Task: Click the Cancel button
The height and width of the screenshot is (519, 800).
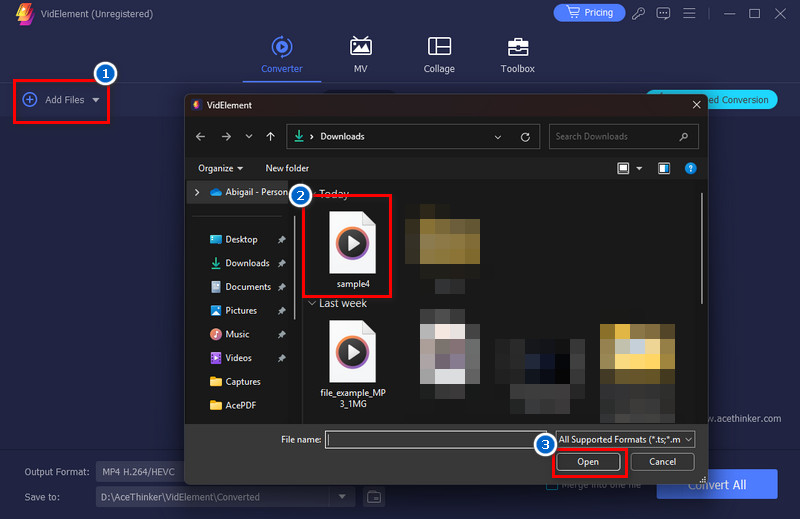Action: pos(662,462)
